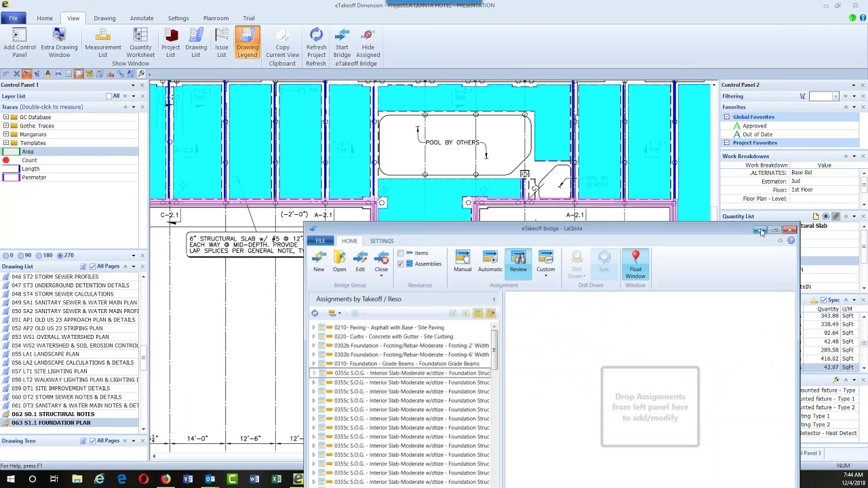Viewport: 868px width, 488px height.
Task: Open Excel from the Windows taskbar
Action: point(277,479)
